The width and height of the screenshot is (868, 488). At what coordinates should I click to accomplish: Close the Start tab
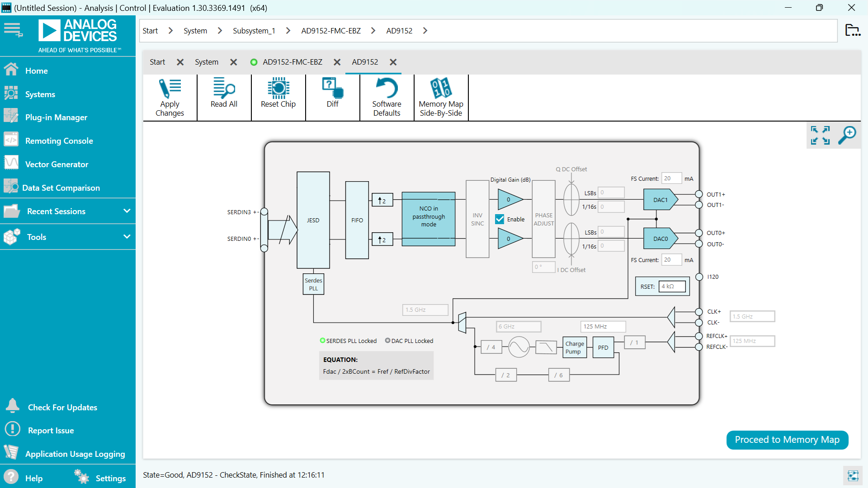click(x=180, y=62)
